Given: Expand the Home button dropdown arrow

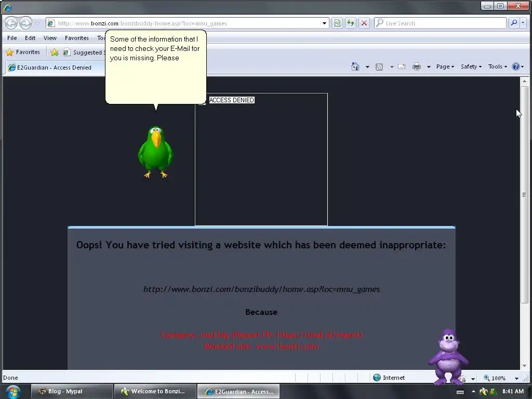Looking at the screenshot, I should 367,67.
